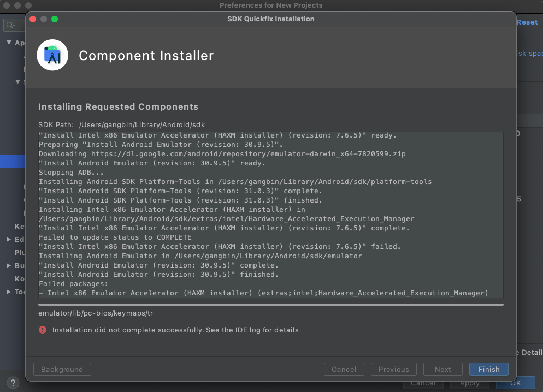This screenshot has height=392, width=543.
Task: Expand the 'Bu' section in Preferences sidebar
Action: [9, 265]
